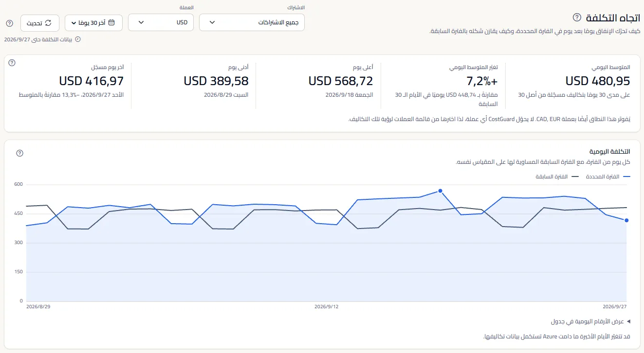
Task: Click the help icon left of تحديث button
Action: click(9, 23)
